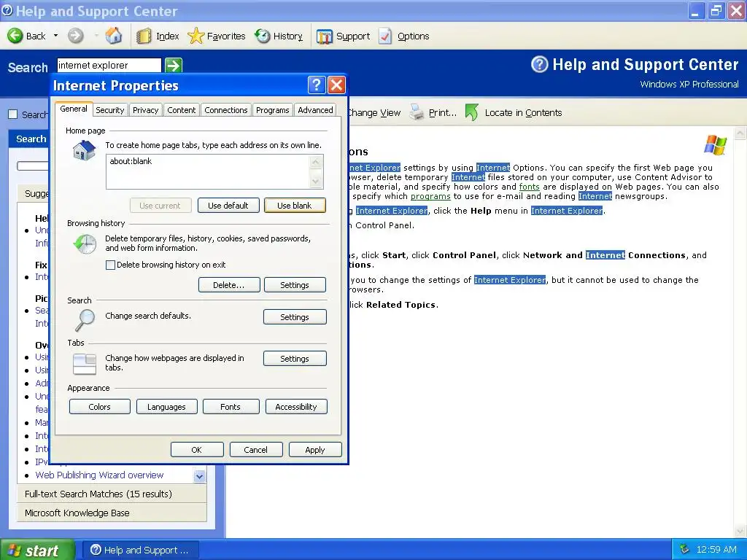
Task: Expand Full-text Search Matches (15 results)
Action: pos(112,494)
